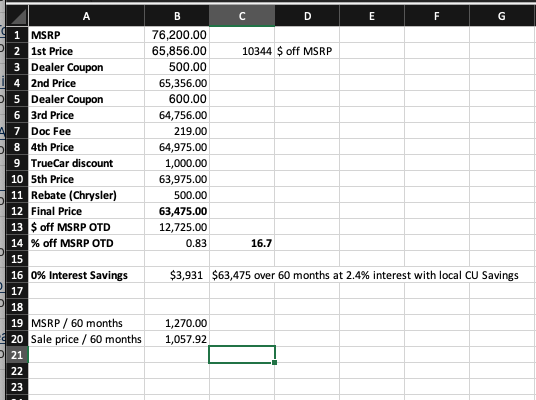Select column C header
The width and height of the screenshot is (536, 400).
click(242, 16)
